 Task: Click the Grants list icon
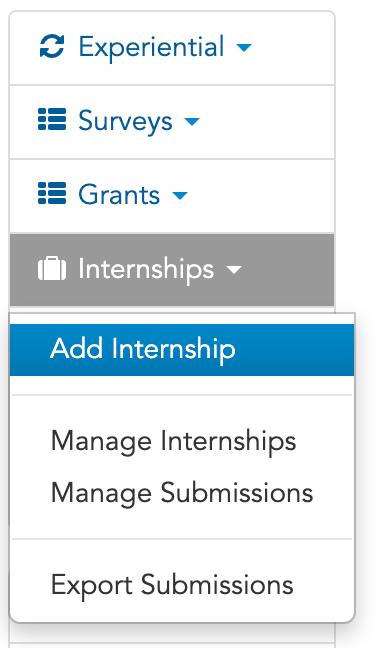point(52,193)
